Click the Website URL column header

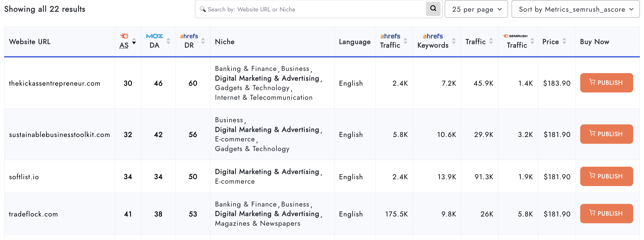click(x=30, y=42)
